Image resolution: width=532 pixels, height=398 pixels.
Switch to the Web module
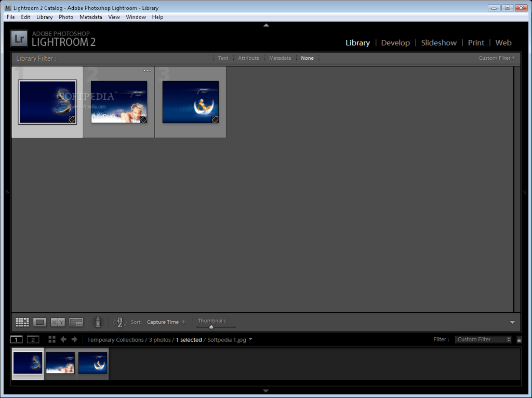coord(503,43)
